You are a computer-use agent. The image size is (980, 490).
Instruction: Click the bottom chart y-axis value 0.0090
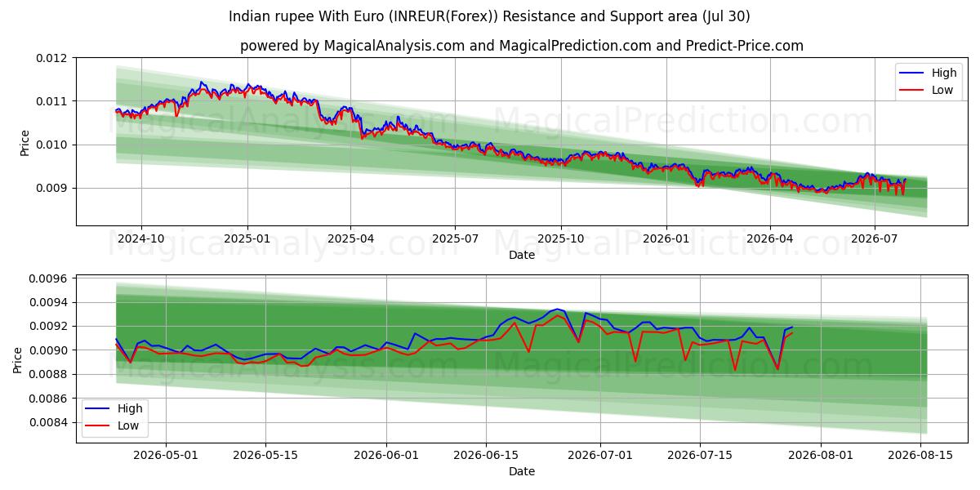point(50,350)
